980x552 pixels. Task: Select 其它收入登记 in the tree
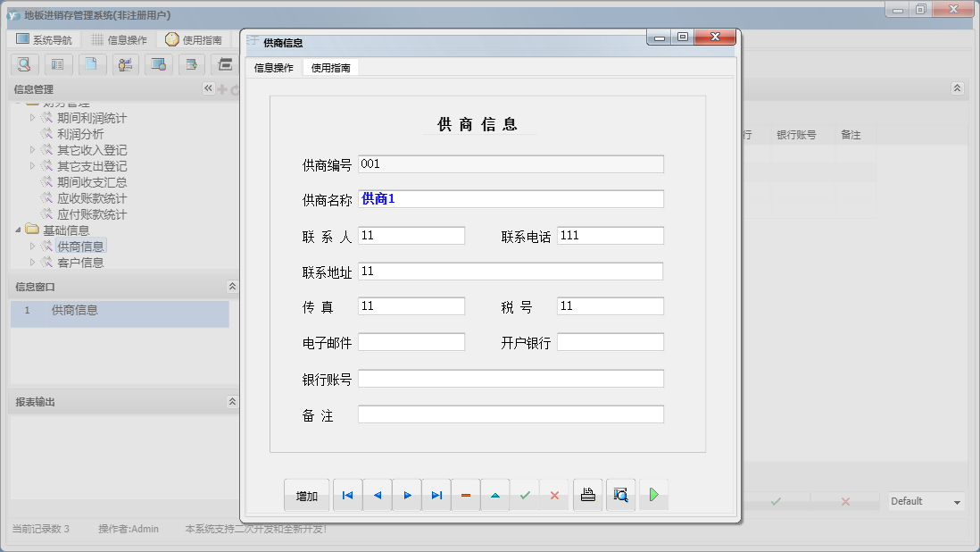click(x=92, y=150)
